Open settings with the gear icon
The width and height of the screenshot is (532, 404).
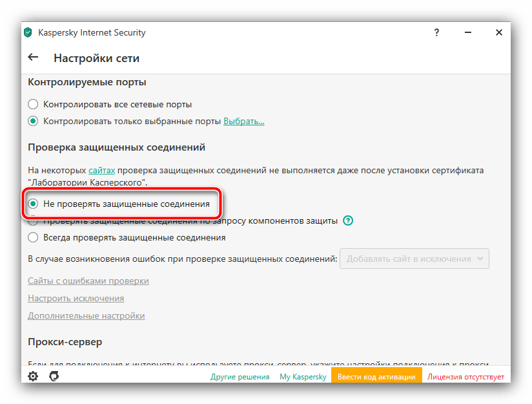(x=33, y=376)
